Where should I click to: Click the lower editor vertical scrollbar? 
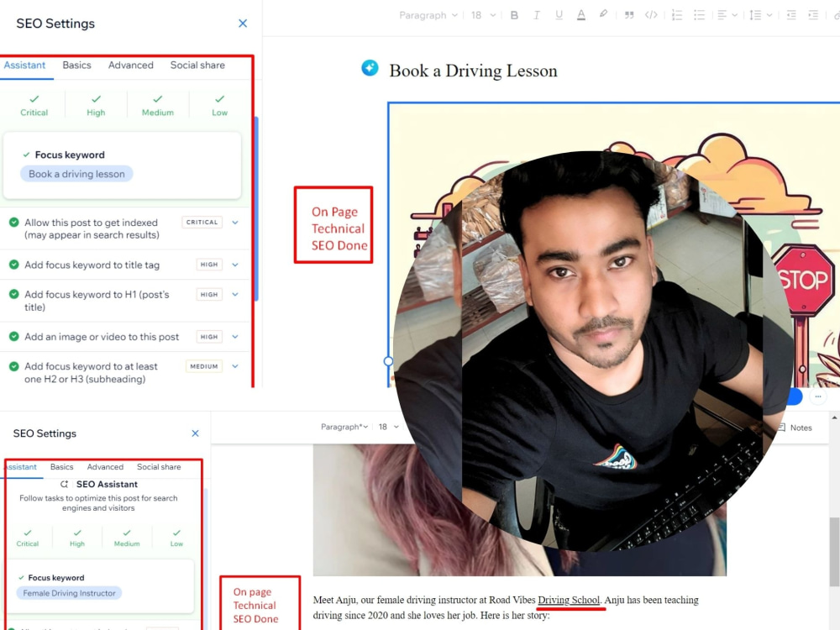835,552
